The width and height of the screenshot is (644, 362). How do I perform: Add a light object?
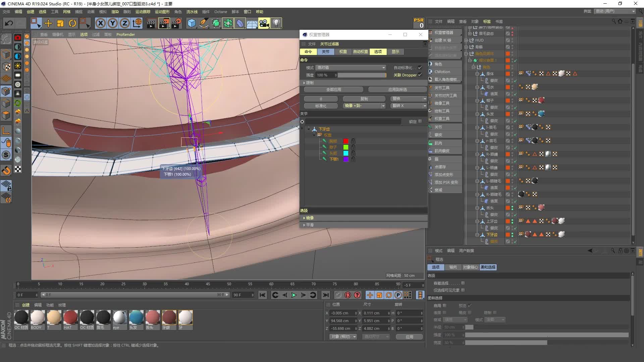[276, 23]
